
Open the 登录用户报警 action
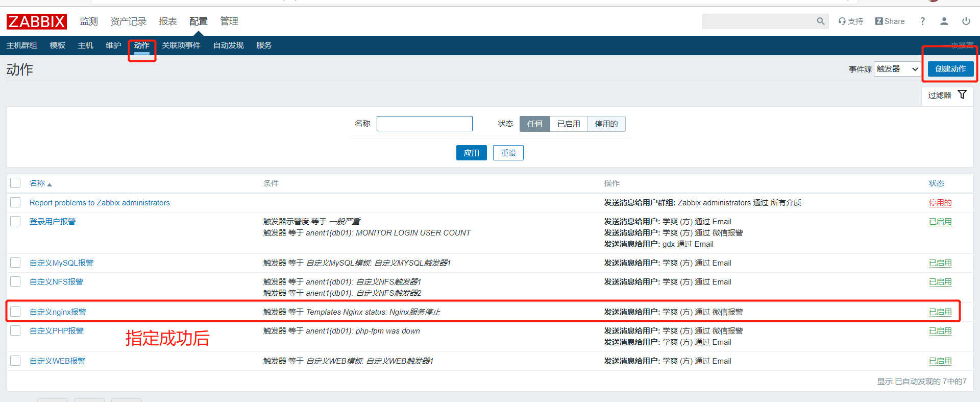[53, 222]
